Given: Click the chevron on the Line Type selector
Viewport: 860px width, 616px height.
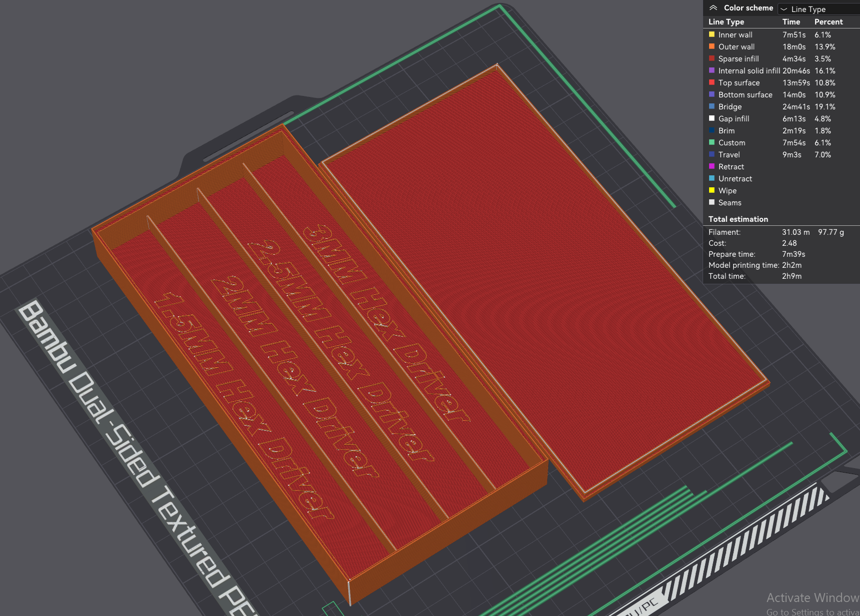Looking at the screenshot, I should pyautogui.click(x=785, y=9).
